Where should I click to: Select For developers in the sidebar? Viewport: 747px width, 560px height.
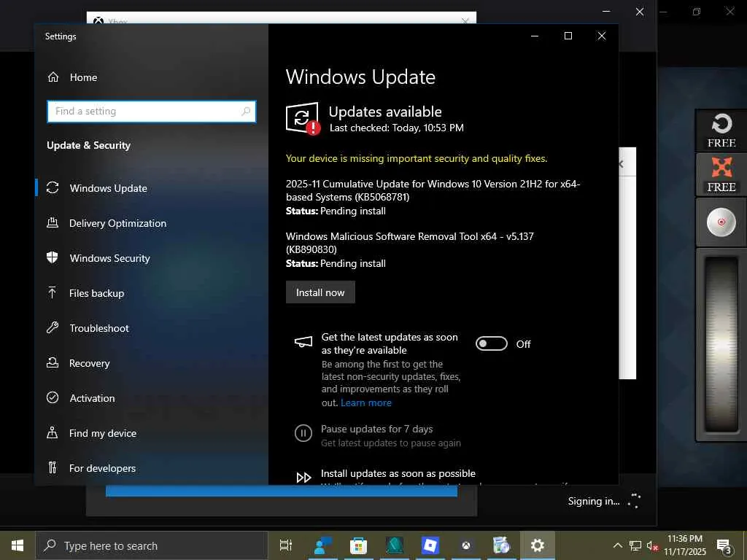pos(102,468)
